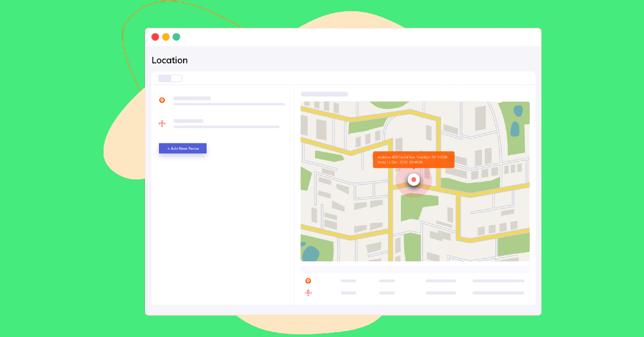Click the shaded left half of the toggle

[x=165, y=78]
